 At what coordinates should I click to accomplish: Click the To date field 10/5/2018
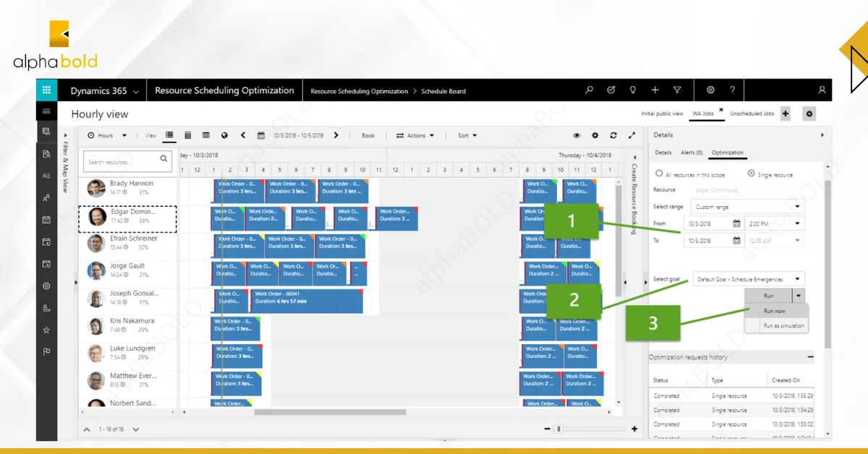pos(708,241)
